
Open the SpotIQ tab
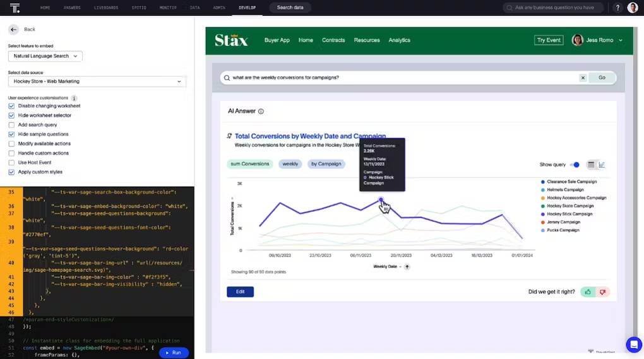(139, 8)
